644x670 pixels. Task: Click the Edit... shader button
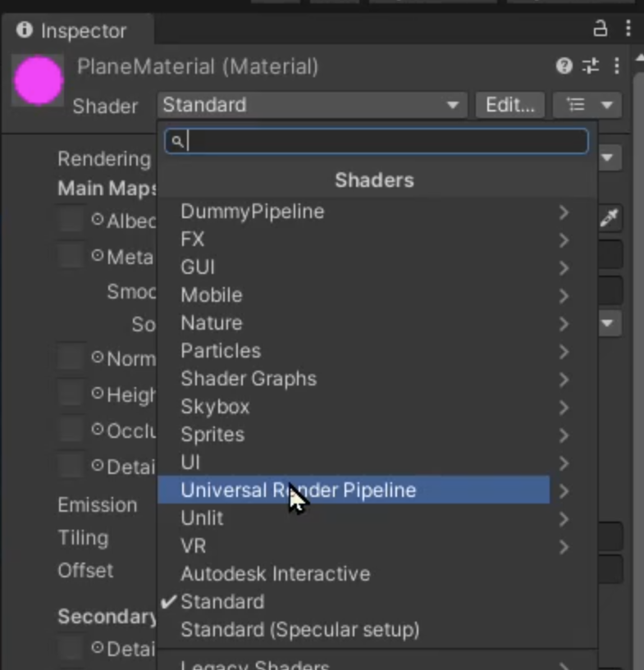(509, 105)
